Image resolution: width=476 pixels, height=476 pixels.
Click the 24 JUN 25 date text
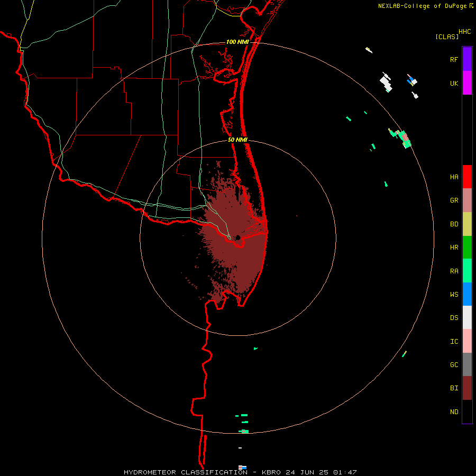click(307, 472)
